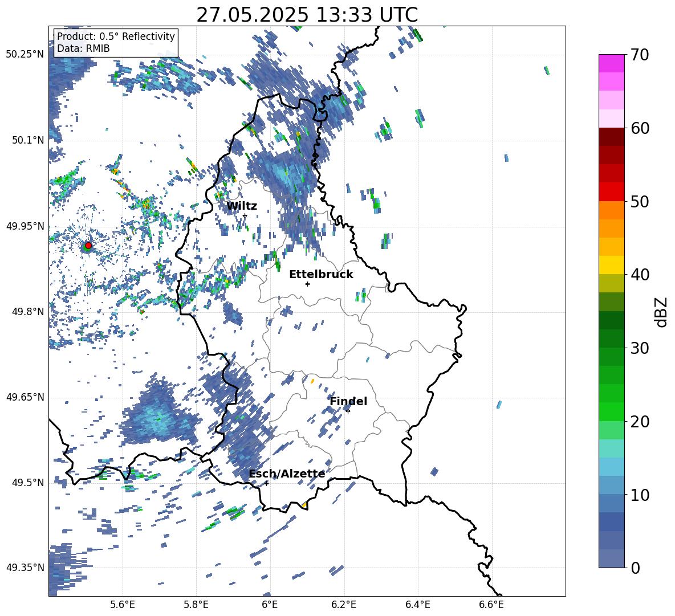The width and height of the screenshot is (675, 616).
Task: Click 'Data: RMIB' legend text
Action: [83, 48]
